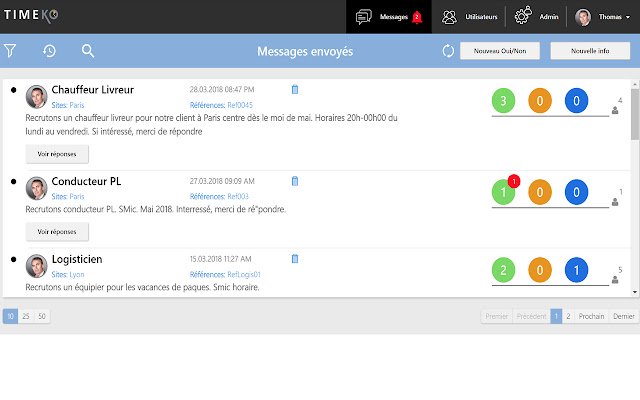The width and height of the screenshot is (640, 400).
Task: Click Sites: Paris under Chauffeur Livreur
Action: pyautogui.click(x=68, y=105)
